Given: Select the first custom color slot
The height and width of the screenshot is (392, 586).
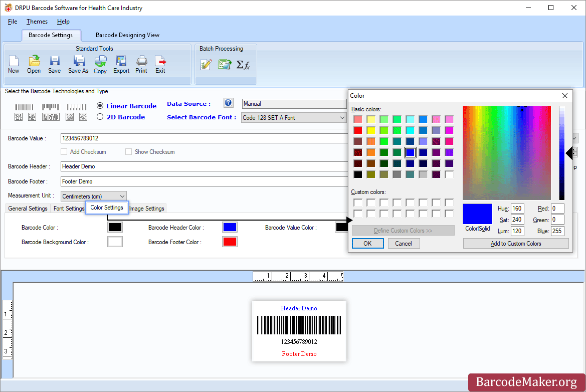Looking at the screenshot, I should point(358,203).
